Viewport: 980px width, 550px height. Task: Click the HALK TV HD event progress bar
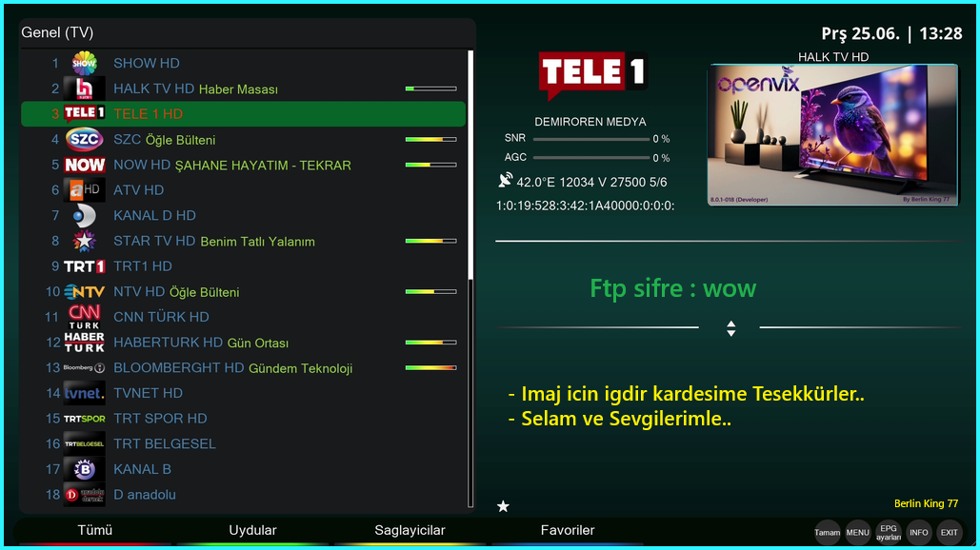click(x=430, y=88)
